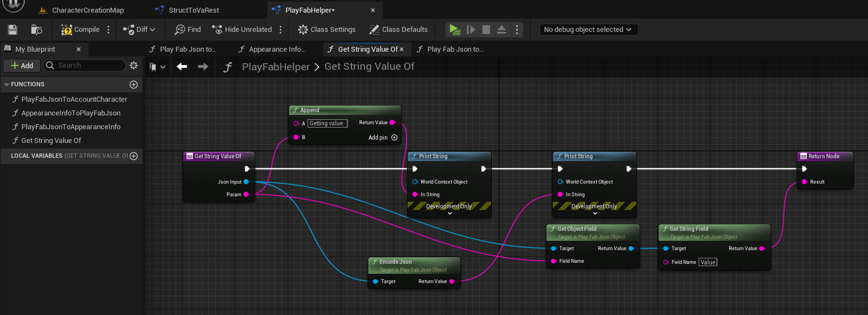868x315 pixels.
Task: Open the play mode options dots menu
Action: pos(517,30)
